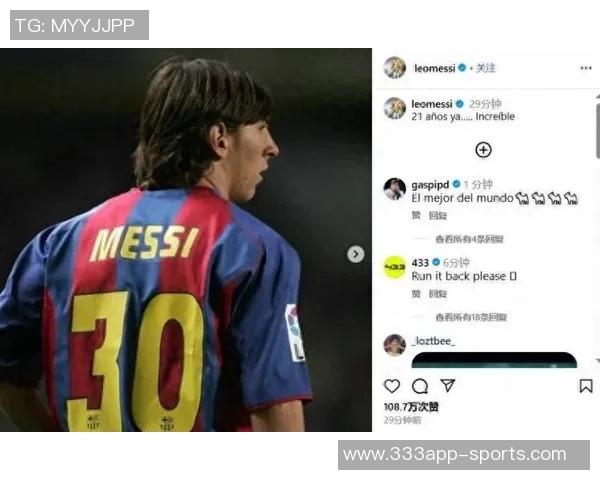Open the 433 account avatar
This screenshot has height=480, width=600.
[395, 267]
